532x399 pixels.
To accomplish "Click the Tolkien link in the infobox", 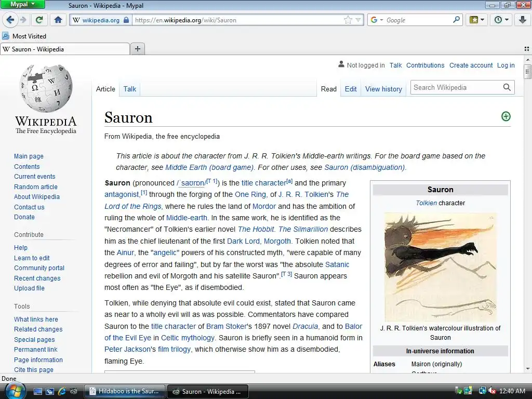I will (x=426, y=203).
